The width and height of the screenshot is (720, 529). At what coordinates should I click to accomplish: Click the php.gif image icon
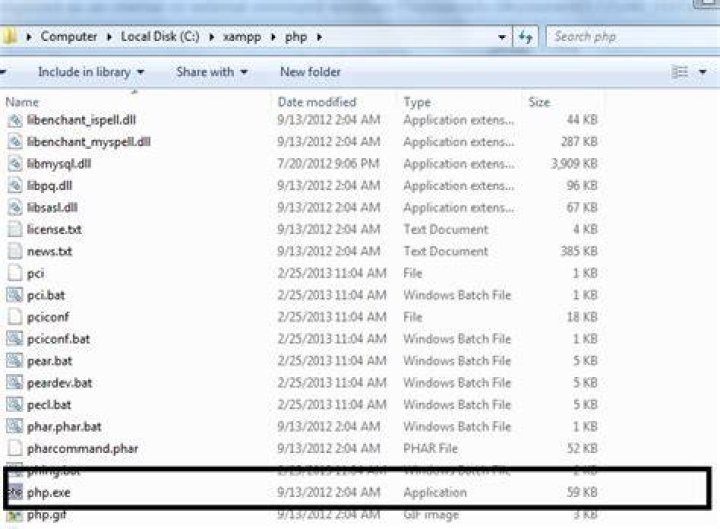click(14, 515)
